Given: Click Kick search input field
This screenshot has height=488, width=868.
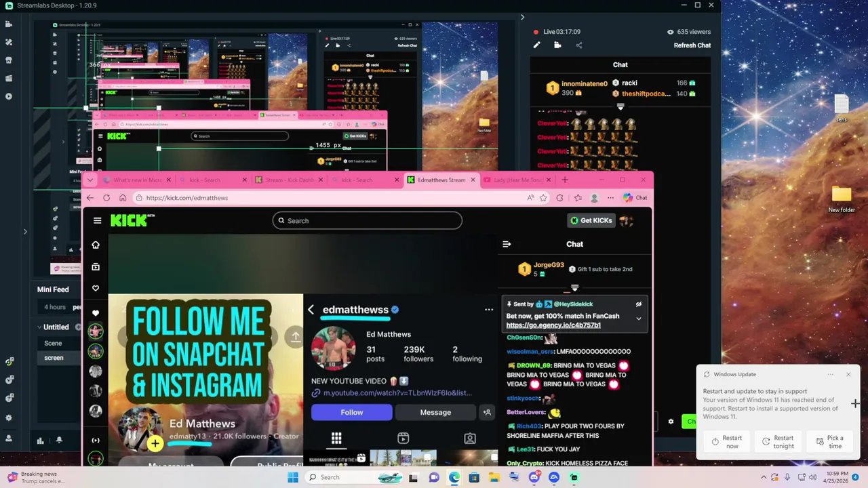Looking at the screenshot, I should 367,220.
